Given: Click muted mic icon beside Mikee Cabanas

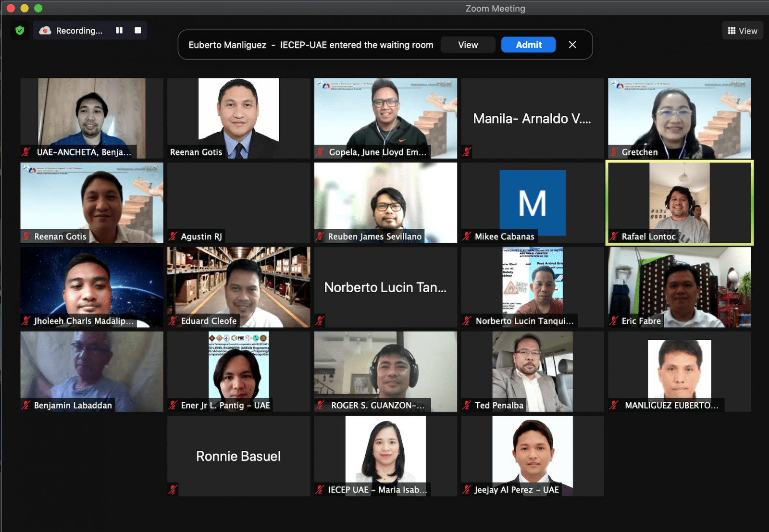Looking at the screenshot, I should click(467, 236).
